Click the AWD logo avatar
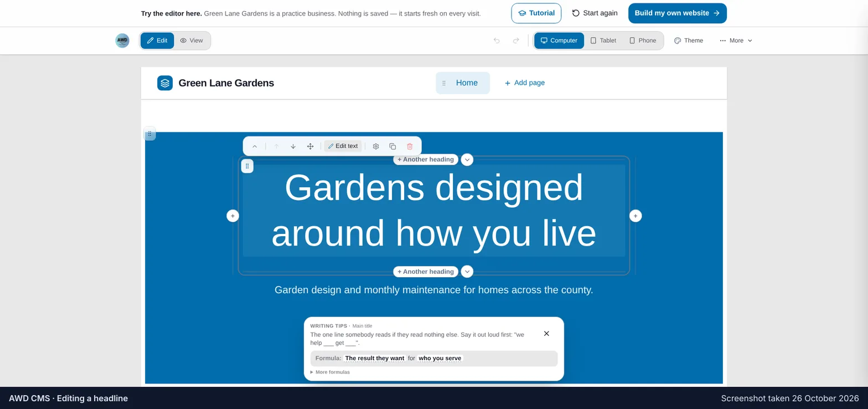The width and height of the screenshot is (868, 409). (x=122, y=40)
